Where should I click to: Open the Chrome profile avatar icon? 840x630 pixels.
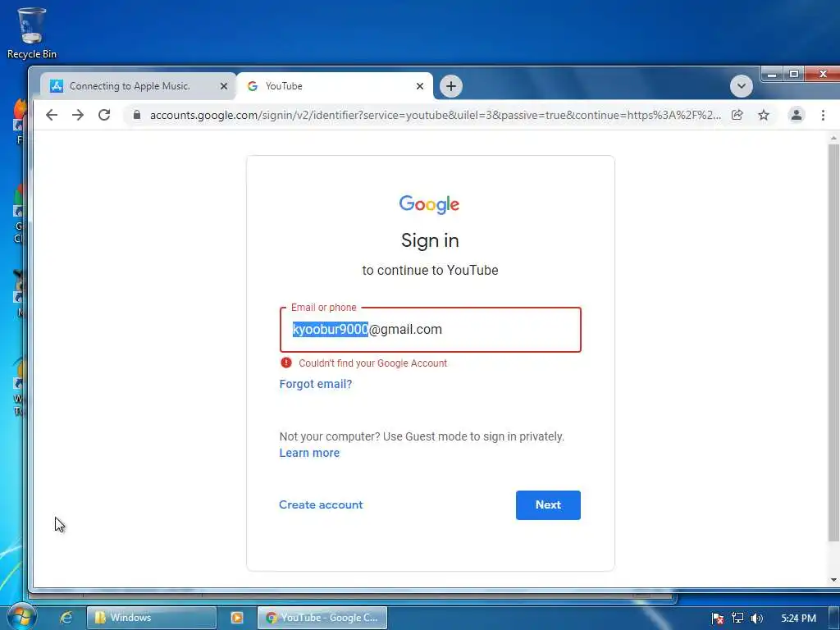click(796, 115)
